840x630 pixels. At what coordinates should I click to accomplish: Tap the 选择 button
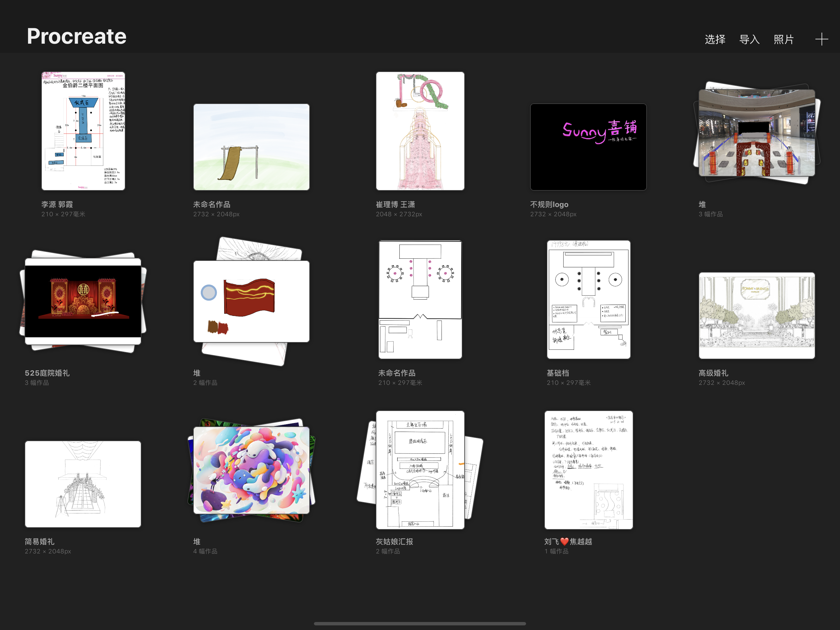(715, 39)
